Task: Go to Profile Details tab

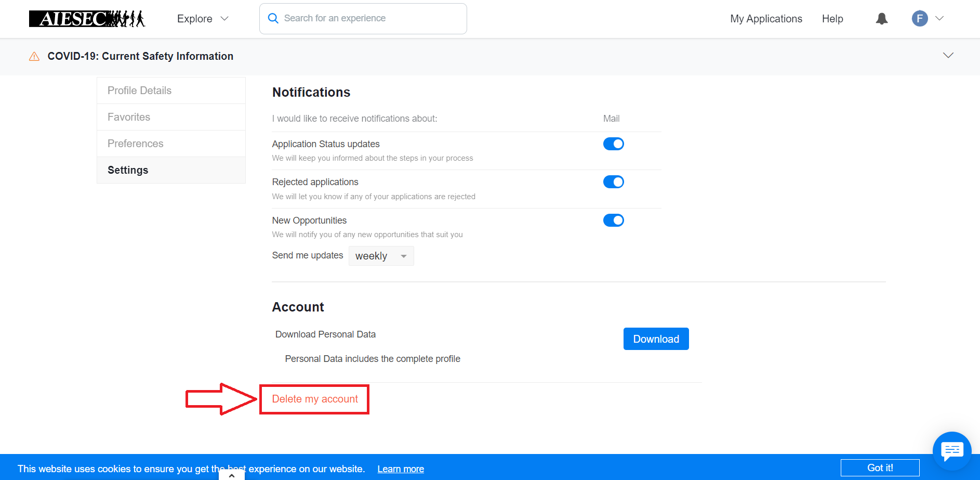Action: (x=171, y=90)
